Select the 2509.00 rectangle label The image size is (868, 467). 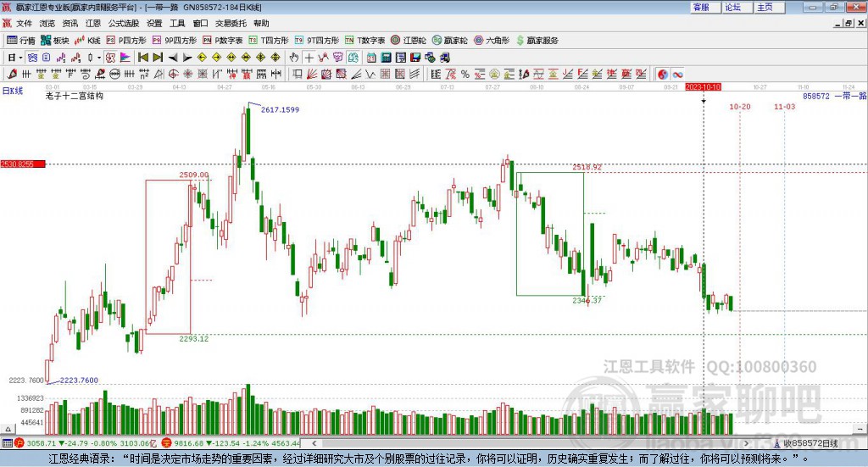pos(194,175)
